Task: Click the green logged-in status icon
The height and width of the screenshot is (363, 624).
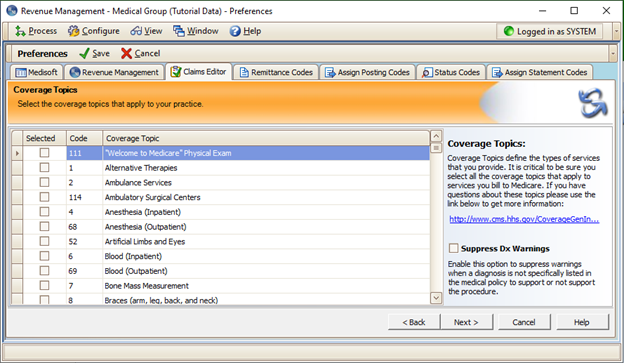Action: pyautogui.click(x=509, y=31)
